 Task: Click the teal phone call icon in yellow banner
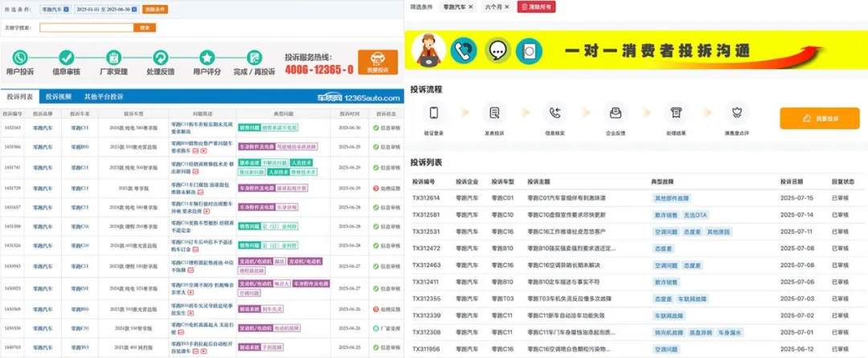coord(464,51)
